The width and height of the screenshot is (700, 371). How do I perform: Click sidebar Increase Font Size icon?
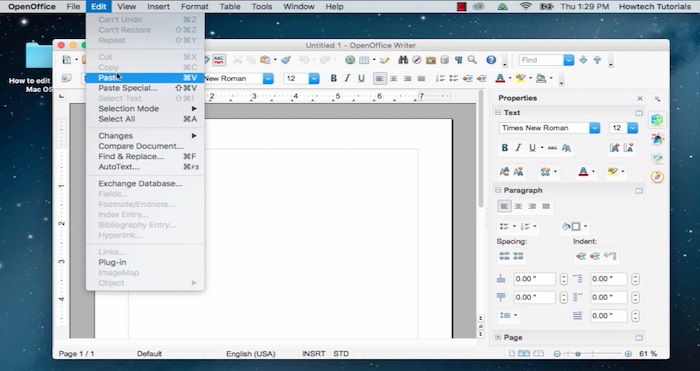coord(614,148)
